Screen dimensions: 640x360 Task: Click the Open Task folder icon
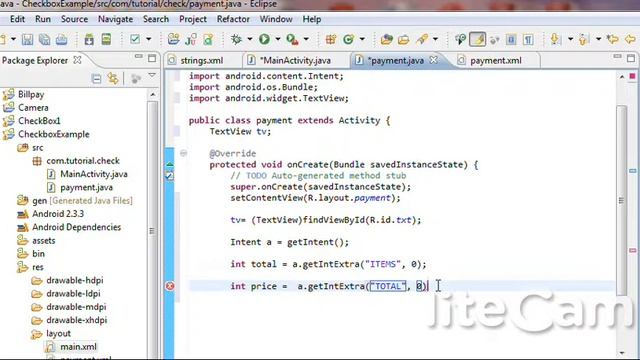pos(404,39)
